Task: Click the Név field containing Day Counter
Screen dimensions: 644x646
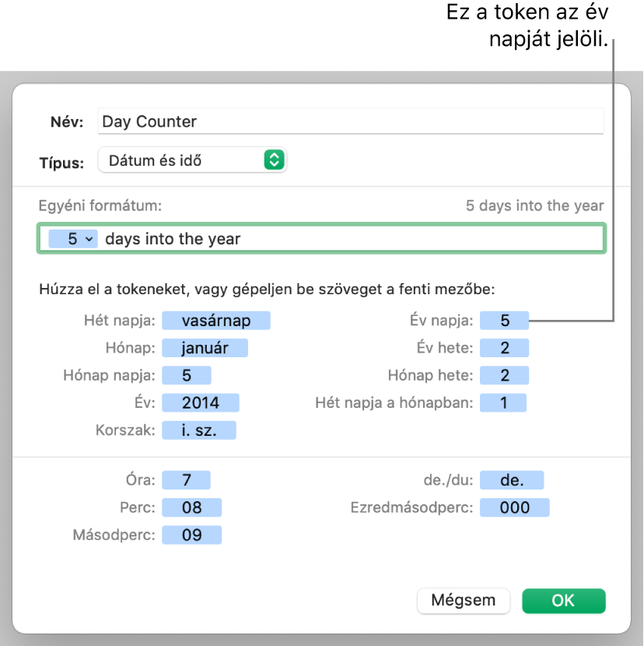Action: [x=351, y=121]
